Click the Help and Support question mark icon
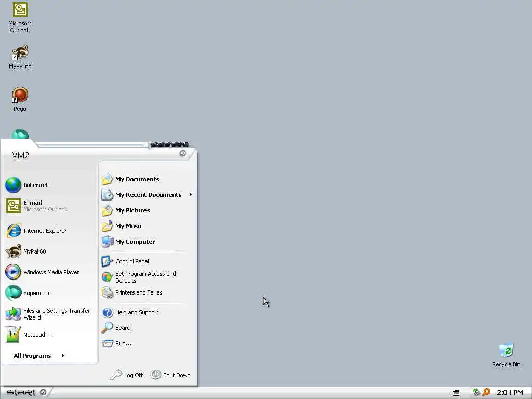 [107, 312]
